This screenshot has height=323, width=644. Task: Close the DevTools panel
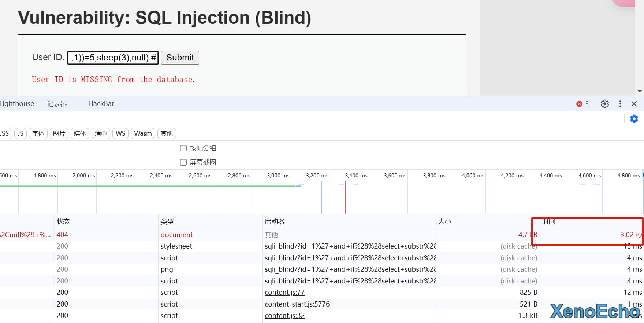point(634,104)
